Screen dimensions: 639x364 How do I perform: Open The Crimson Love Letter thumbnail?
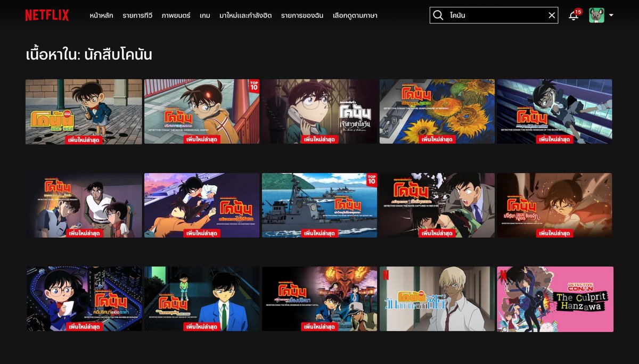pos(554,205)
